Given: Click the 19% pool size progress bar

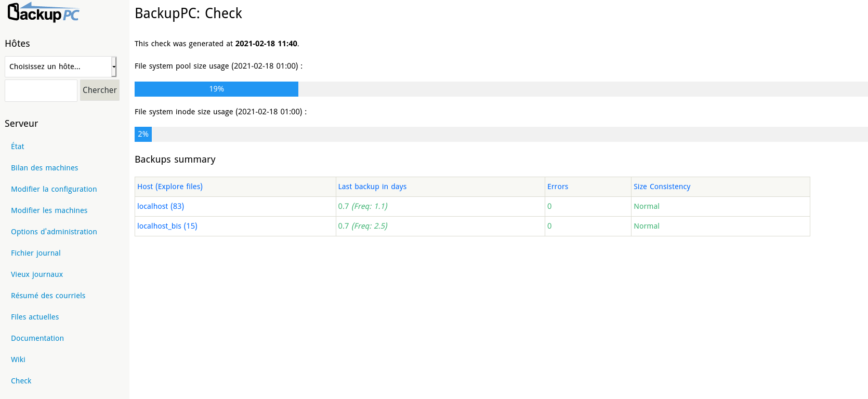Looking at the screenshot, I should (216, 89).
